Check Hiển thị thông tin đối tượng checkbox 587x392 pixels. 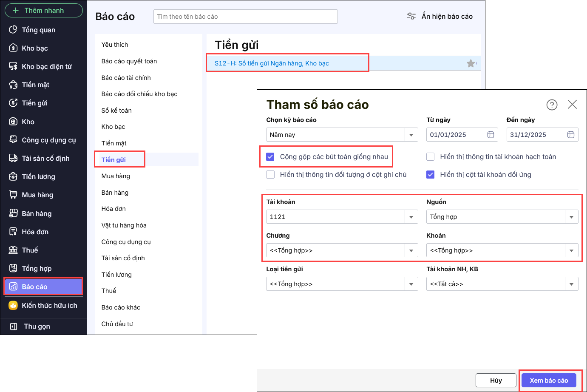(270, 175)
